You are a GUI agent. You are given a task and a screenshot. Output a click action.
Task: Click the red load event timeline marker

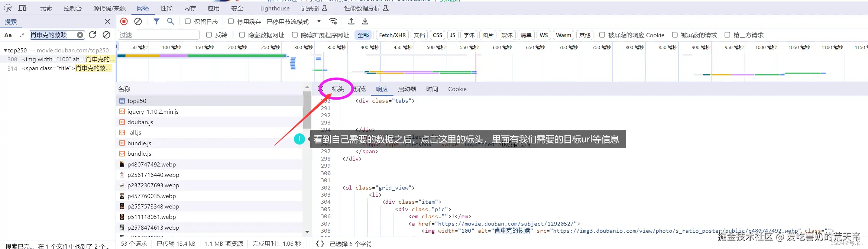click(476, 67)
